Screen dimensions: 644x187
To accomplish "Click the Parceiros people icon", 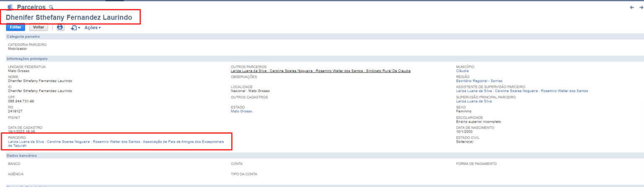I will pos(10,7).
